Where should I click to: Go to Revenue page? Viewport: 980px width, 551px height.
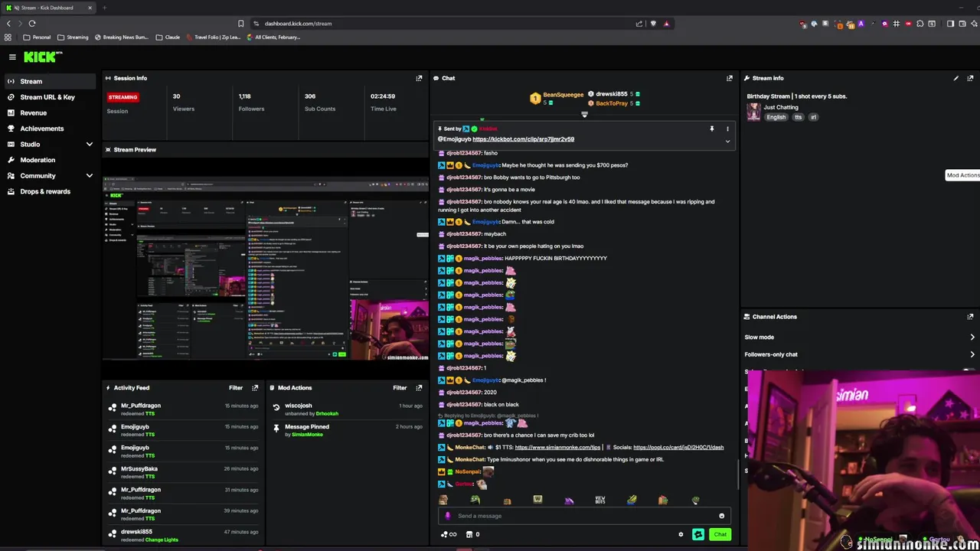pos(33,113)
